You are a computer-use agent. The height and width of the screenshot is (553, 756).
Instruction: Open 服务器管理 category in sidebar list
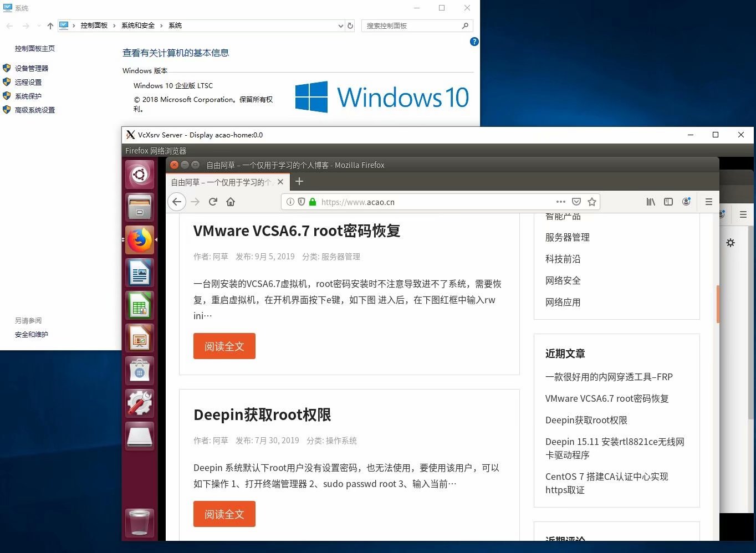click(x=567, y=237)
